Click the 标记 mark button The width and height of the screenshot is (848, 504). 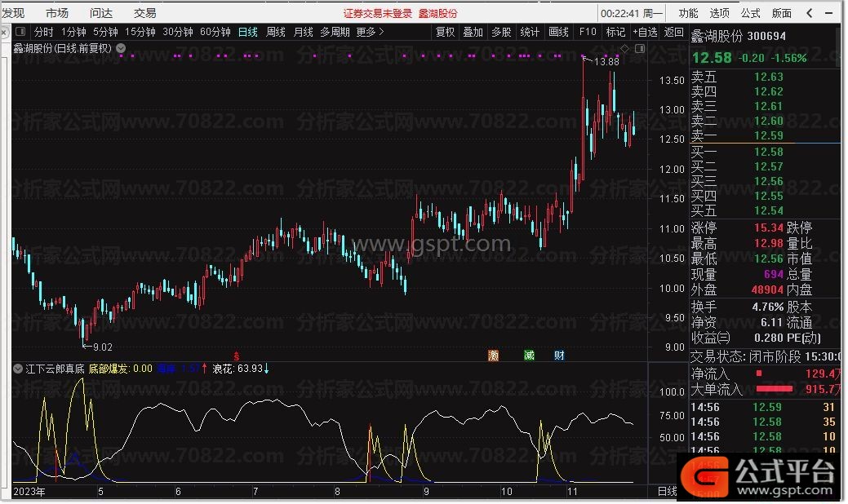615,32
